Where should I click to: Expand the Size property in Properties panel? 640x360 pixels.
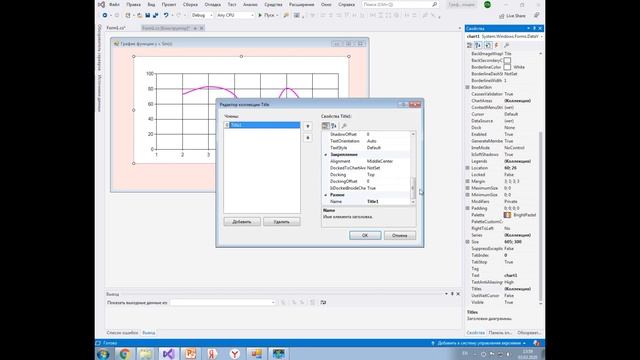(x=468, y=242)
